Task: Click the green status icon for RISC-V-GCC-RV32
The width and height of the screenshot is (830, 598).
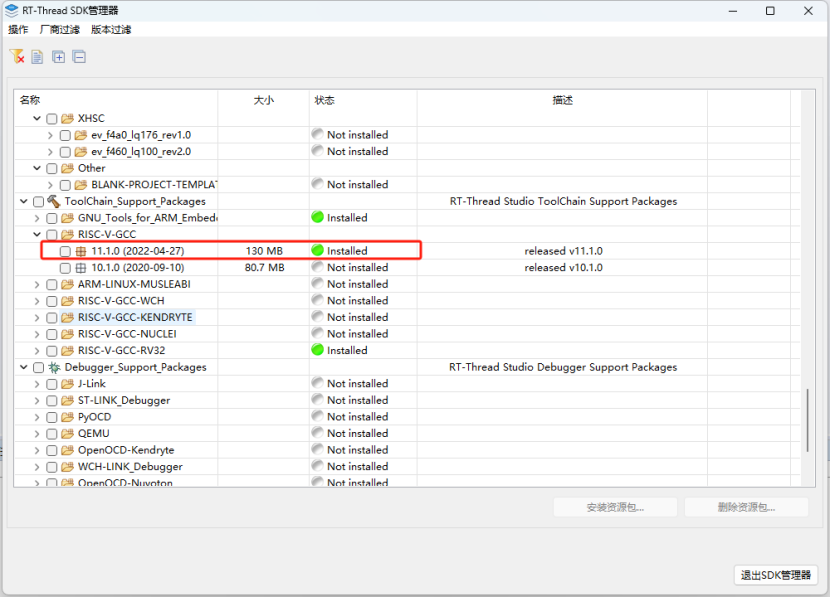Action: (317, 350)
